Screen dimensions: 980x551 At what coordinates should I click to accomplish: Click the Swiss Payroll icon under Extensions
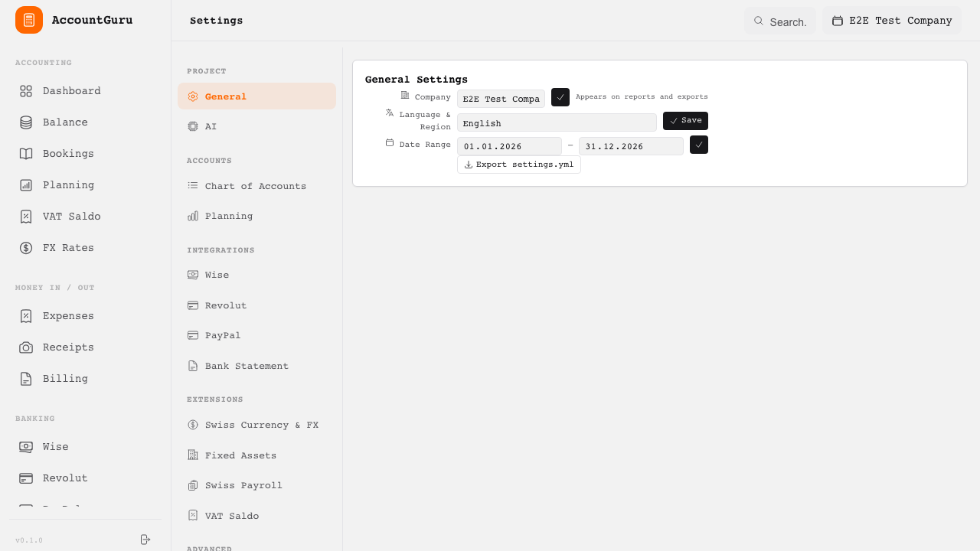[x=193, y=485]
